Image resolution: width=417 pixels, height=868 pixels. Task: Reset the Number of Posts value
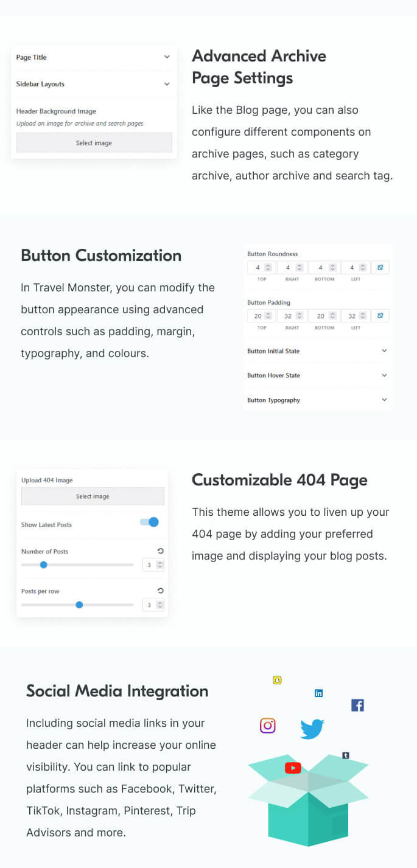click(160, 551)
